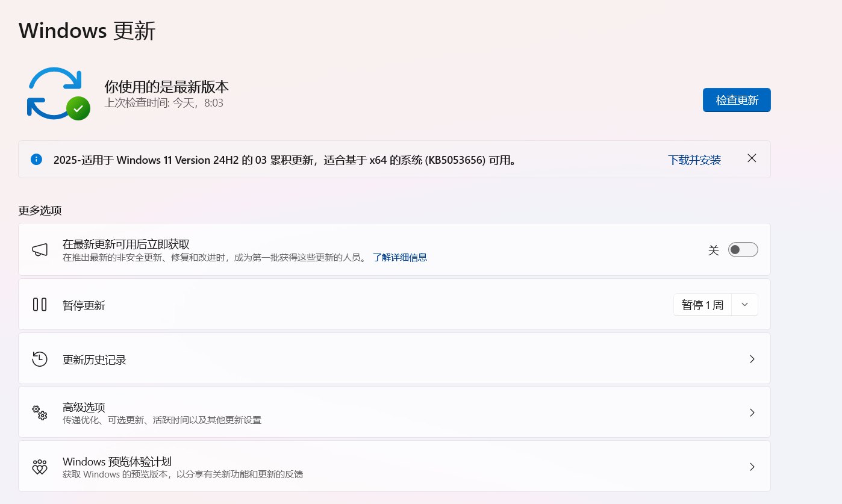Open Windows 预览体验计划
Viewport: 842px width, 504px height.
tap(394, 467)
